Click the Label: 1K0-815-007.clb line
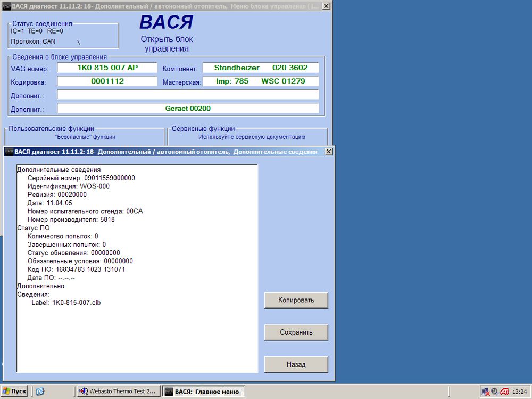 (x=66, y=303)
